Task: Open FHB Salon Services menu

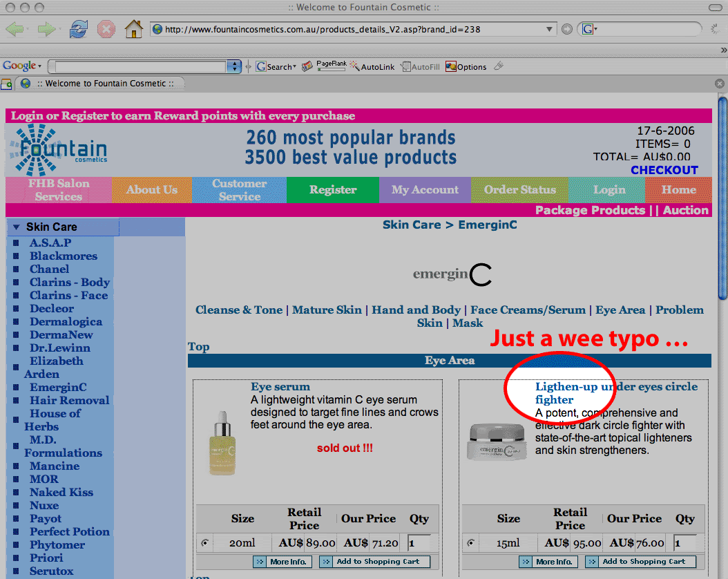Action: pos(59,190)
